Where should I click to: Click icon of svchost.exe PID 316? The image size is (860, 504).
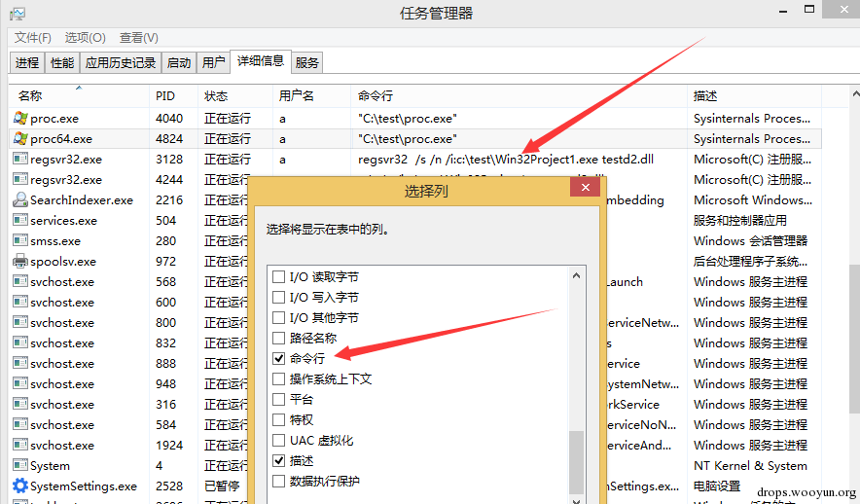tap(20, 404)
